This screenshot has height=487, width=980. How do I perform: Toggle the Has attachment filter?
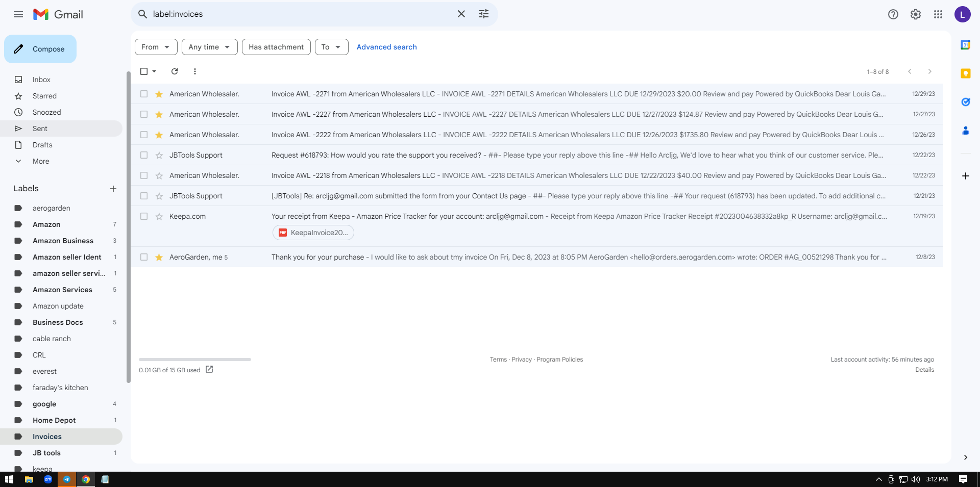(276, 47)
